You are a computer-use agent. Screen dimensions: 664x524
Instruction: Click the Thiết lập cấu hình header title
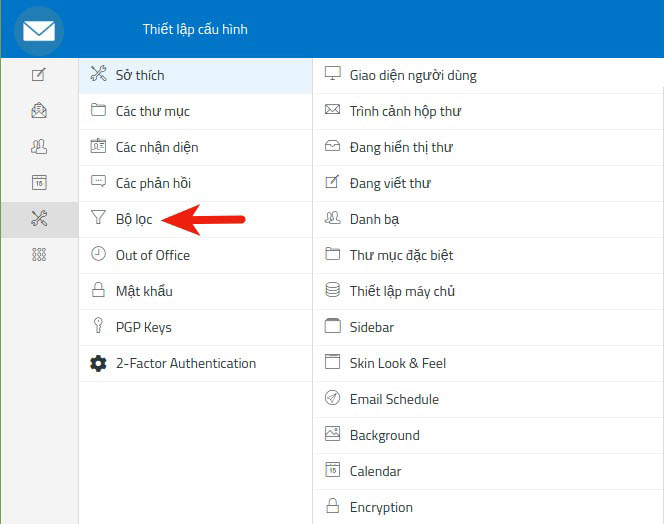point(195,30)
